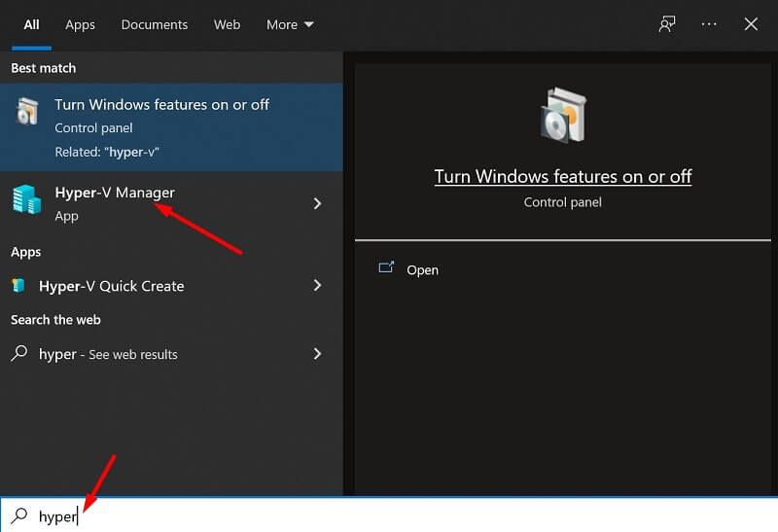Close the search panel with X
This screenshot has height=532, width=778.
click(x=751, y=23)
